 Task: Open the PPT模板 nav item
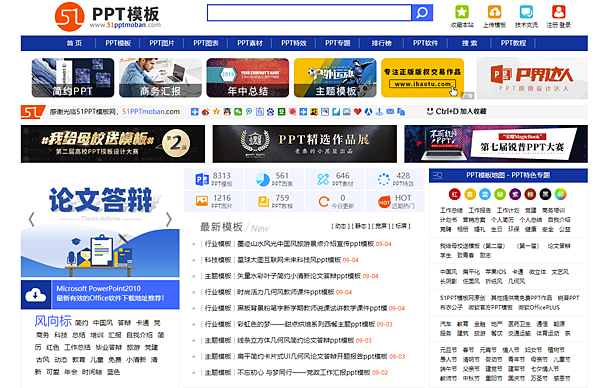coord(118,43)
